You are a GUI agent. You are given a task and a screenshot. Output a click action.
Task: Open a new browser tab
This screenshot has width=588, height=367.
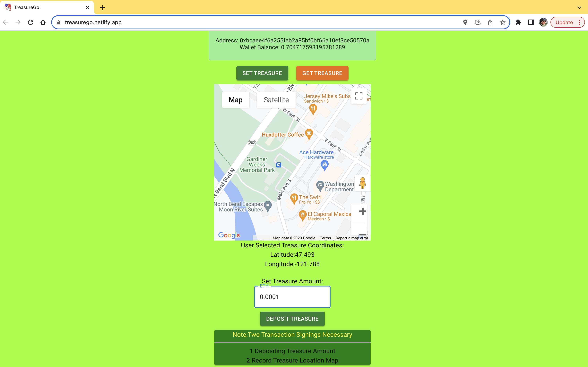click(x=102, y=7)
